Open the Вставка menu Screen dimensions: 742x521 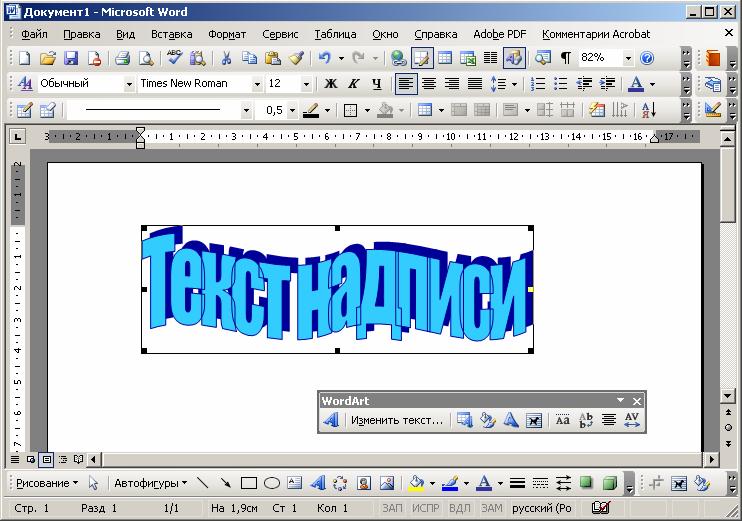point(171,34)
